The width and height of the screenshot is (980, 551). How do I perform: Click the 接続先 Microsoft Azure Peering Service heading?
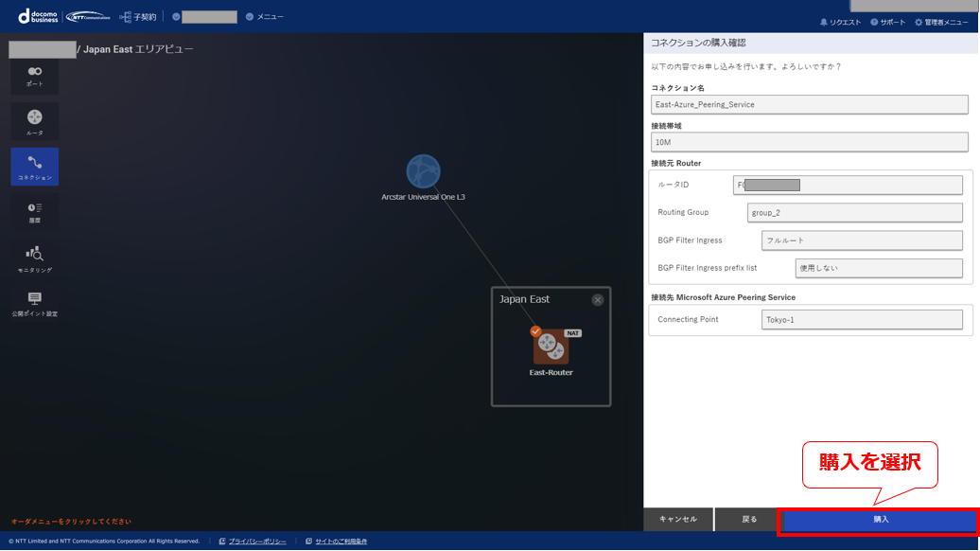coord(723,297)
